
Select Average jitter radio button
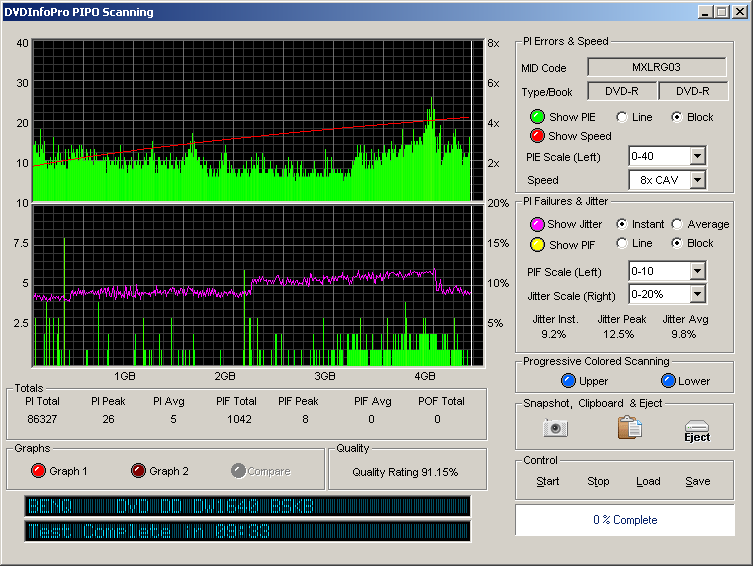tap(677, 224)
